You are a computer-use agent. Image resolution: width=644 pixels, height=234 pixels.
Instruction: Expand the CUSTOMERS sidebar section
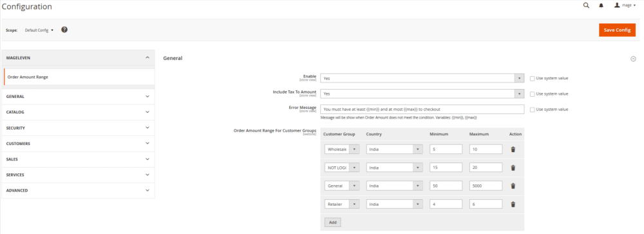pyautogui.click(x=78, y=144)
